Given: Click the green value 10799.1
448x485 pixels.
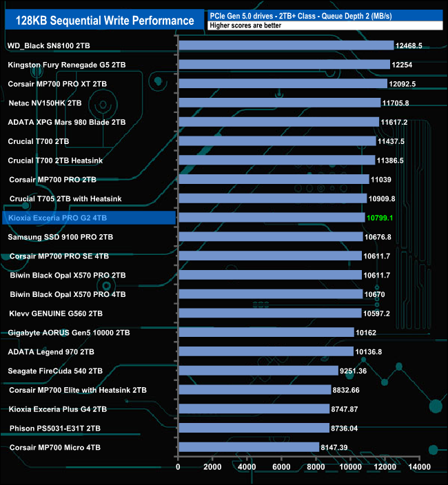Looking at the screenshot, I should pyautogui.click(x=380, y=218).
